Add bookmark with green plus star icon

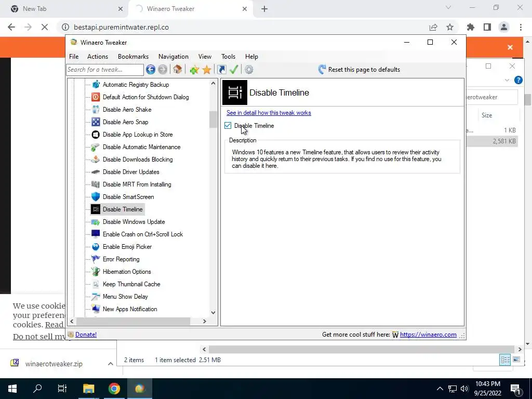194,70
